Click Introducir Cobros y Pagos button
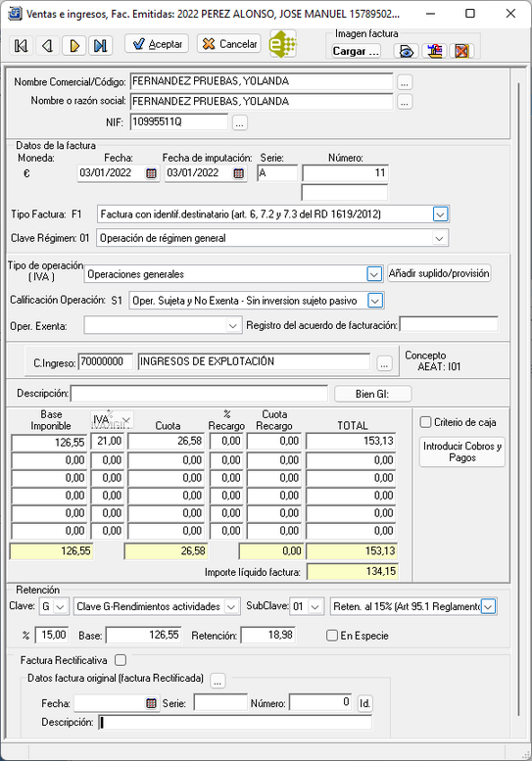The image size is (532, 761). coord(462,452)
